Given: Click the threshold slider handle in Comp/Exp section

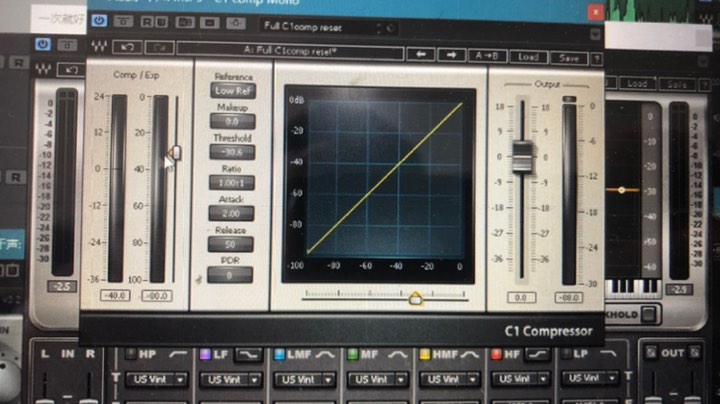Looking at the screenshot, I should [175, 152].
